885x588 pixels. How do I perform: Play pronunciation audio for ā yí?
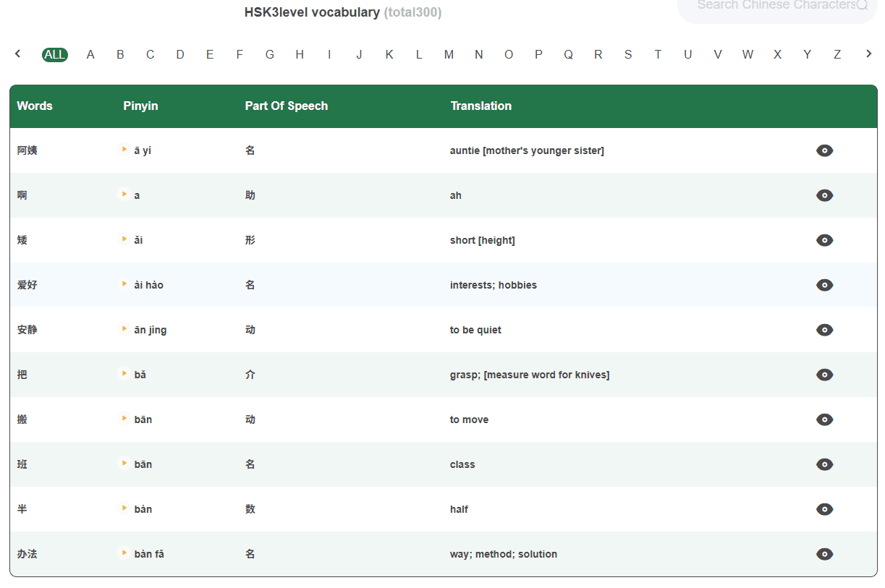click(x=124, y=150)
